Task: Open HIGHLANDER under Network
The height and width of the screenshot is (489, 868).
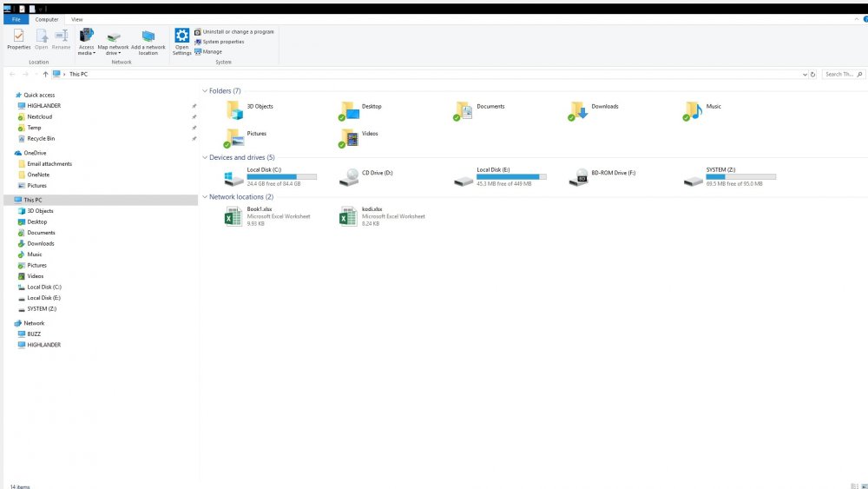Action: tap(43, 345)
